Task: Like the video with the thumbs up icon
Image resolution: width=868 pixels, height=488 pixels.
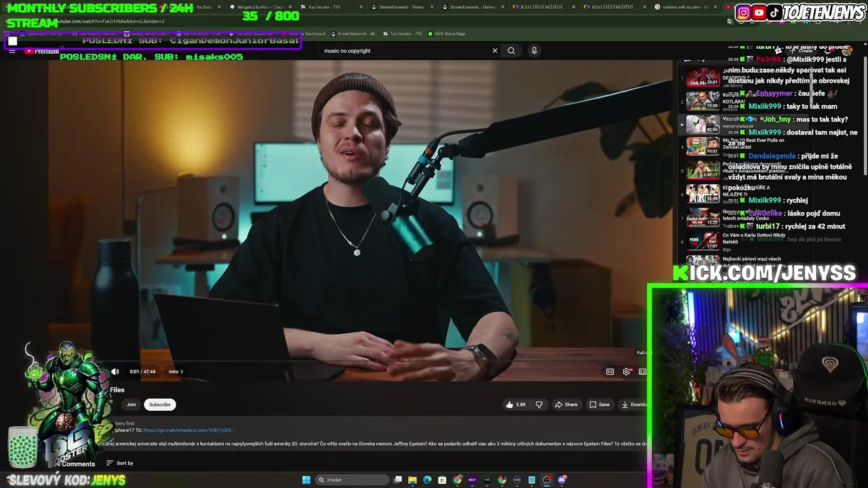Action: click(x=510, y=405)
